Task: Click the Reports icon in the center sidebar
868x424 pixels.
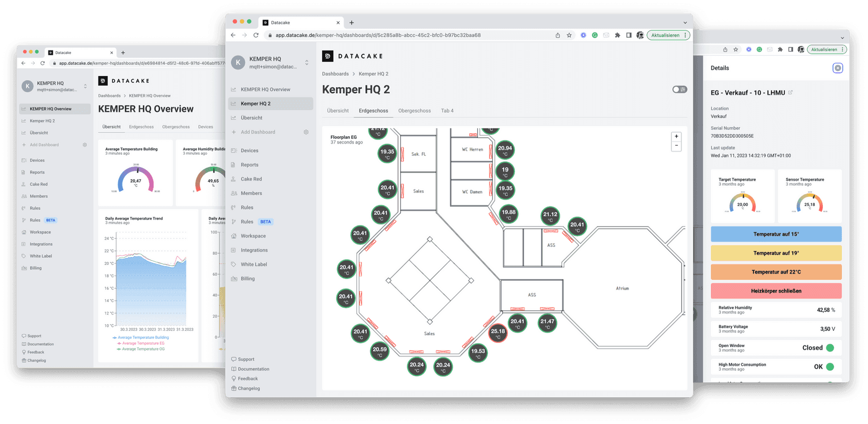Action: coord(233,165)
